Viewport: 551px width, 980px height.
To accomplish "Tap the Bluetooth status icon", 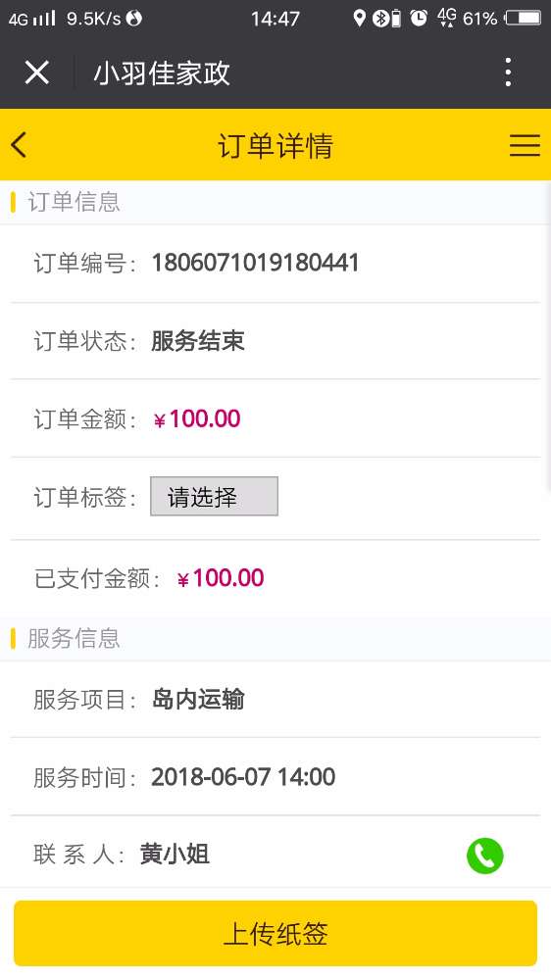I will [380, 18].
